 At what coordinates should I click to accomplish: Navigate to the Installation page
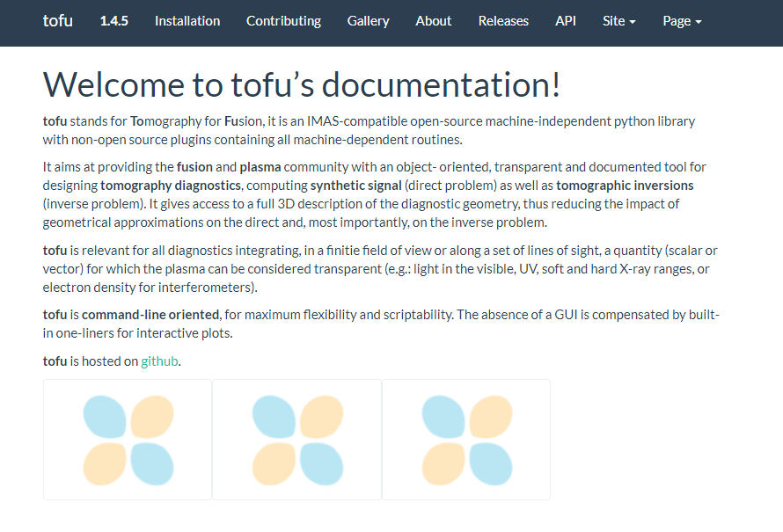(x=187, y=21)
